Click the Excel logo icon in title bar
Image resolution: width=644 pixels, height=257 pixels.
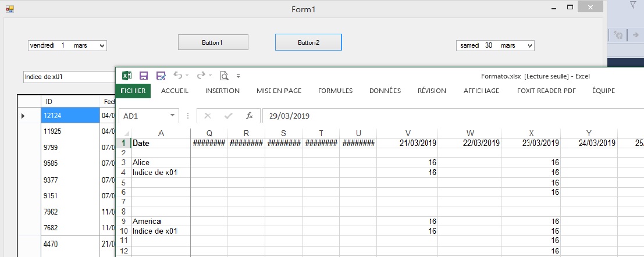click(127, 76)
